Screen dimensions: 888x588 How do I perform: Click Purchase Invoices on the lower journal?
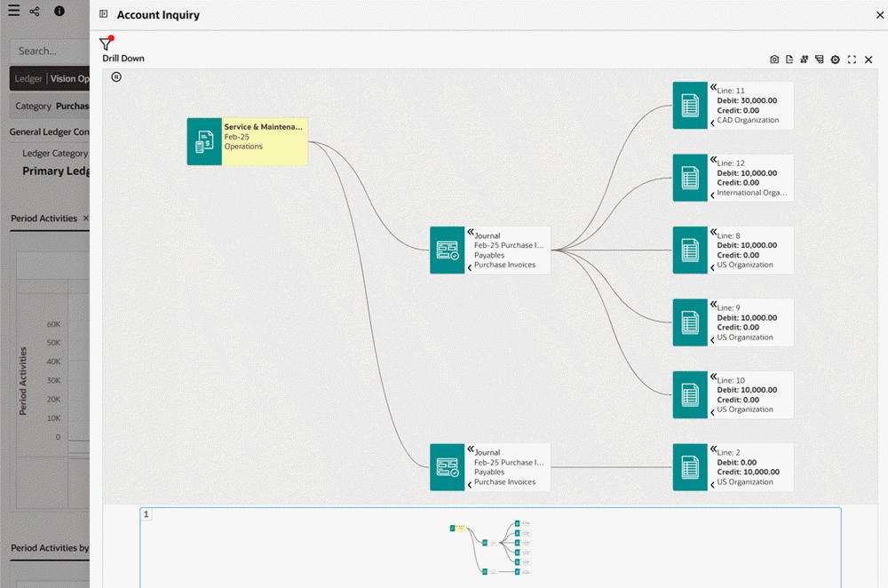click(x=504, y=482)
